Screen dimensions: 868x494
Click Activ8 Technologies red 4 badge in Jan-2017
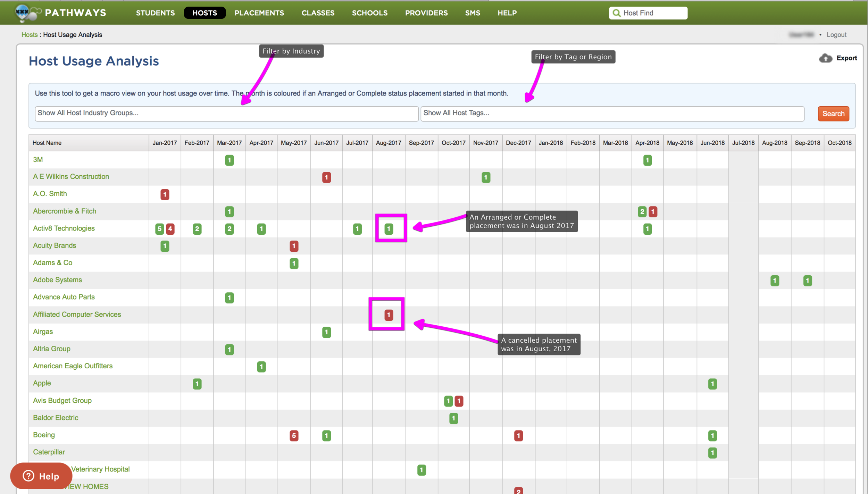(170, 229)
